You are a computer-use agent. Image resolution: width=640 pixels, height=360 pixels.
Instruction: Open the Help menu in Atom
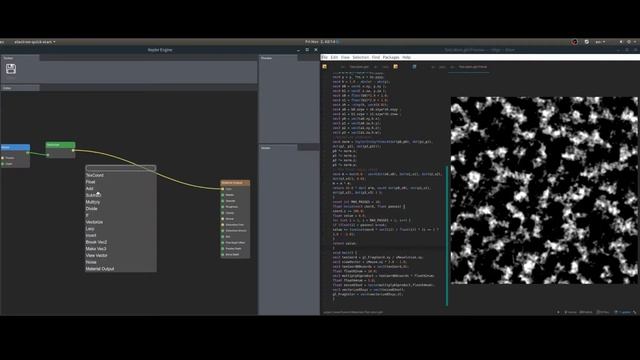pyautogui.click(x=407, y=58)
